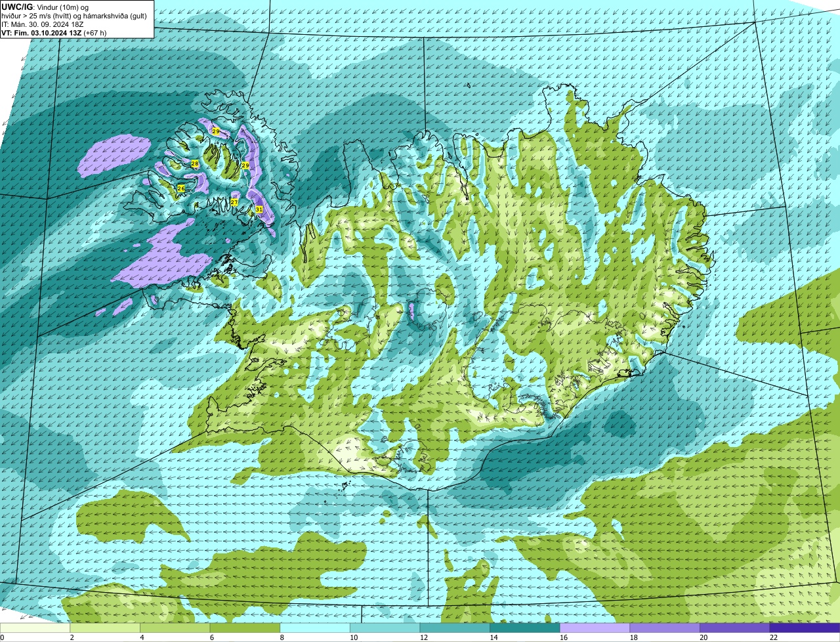Select the 14–16 m/s dark teal swatch

(525, 628)
